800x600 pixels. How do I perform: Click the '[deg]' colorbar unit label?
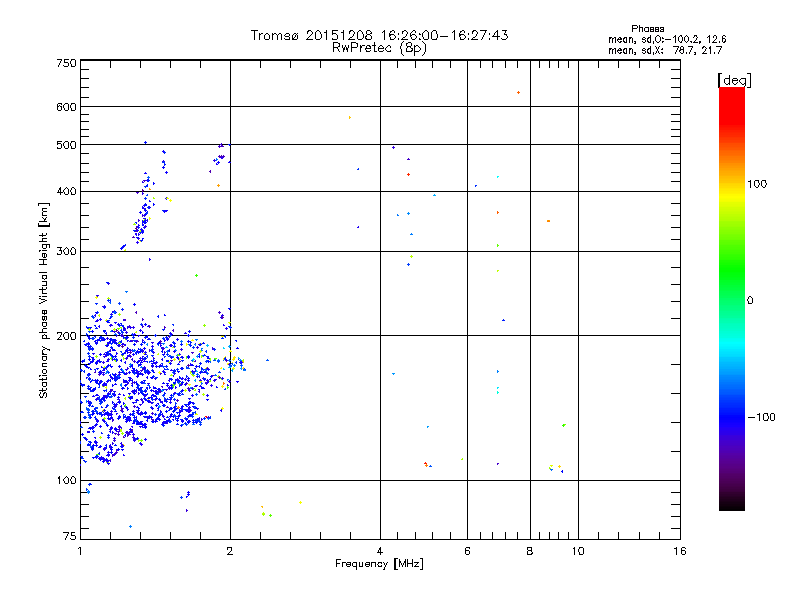734,80
